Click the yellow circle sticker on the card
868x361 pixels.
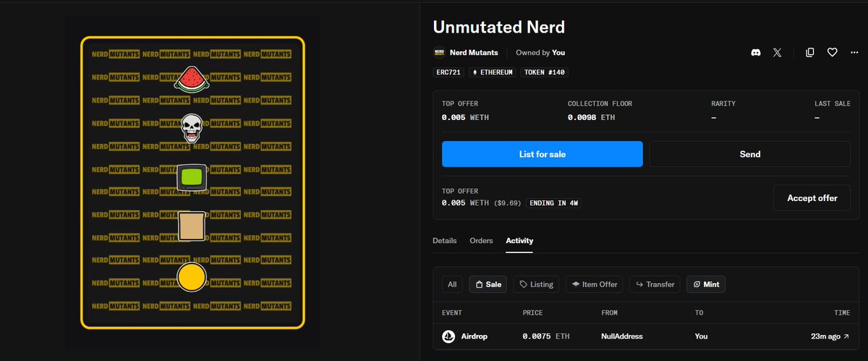(x=192, y=277)
